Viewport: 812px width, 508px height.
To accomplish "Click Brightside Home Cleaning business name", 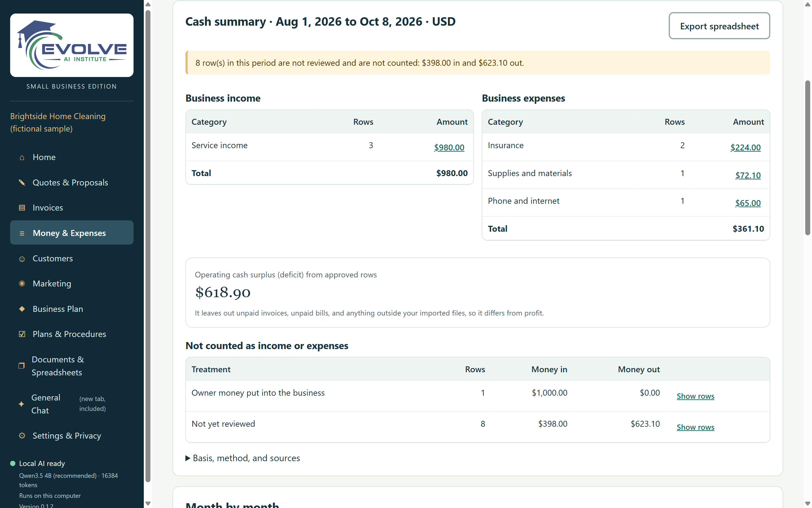I will (x=58, y=122).
